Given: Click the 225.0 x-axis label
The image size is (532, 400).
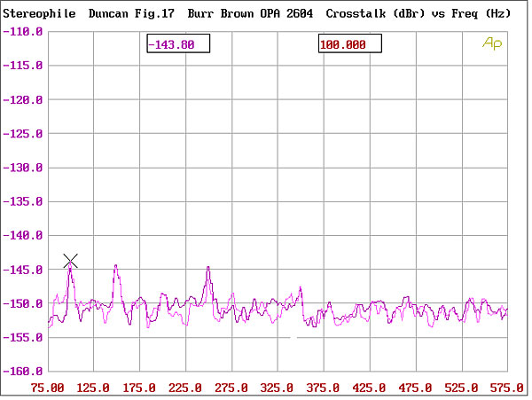Looking at the screenshot, I should tap(185, 388).
